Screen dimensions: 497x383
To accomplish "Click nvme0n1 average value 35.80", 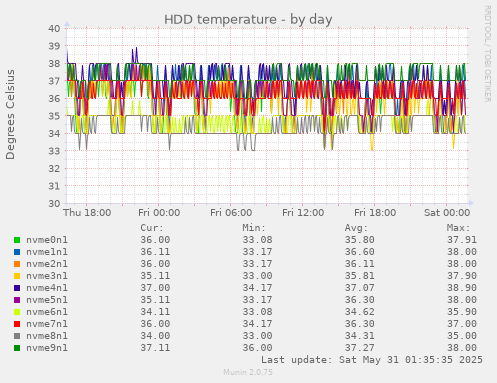I will (x=360, y=240).
